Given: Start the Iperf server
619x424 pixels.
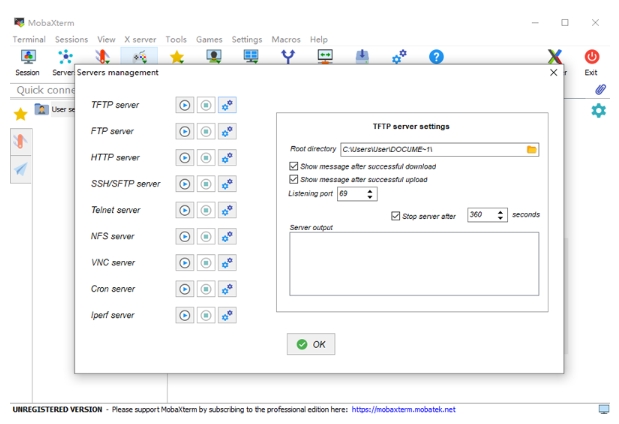Looking at the screenshot, I should click(185, 315).
